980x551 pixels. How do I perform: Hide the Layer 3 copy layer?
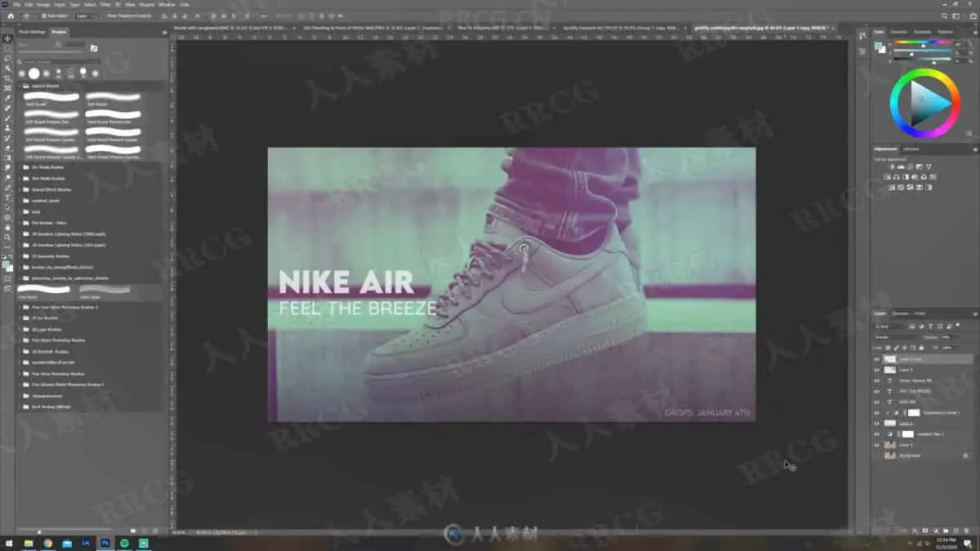point(876,359)
